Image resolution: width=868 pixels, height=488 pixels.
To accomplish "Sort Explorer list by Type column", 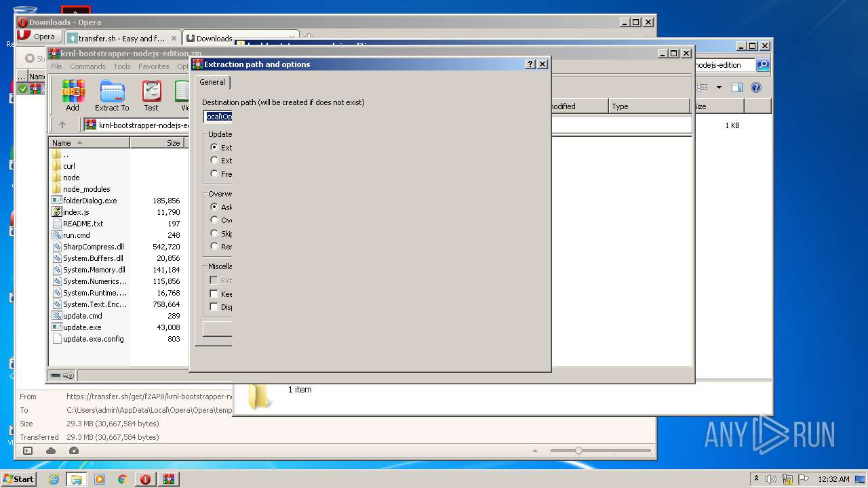I will click(x=649, y=106).
